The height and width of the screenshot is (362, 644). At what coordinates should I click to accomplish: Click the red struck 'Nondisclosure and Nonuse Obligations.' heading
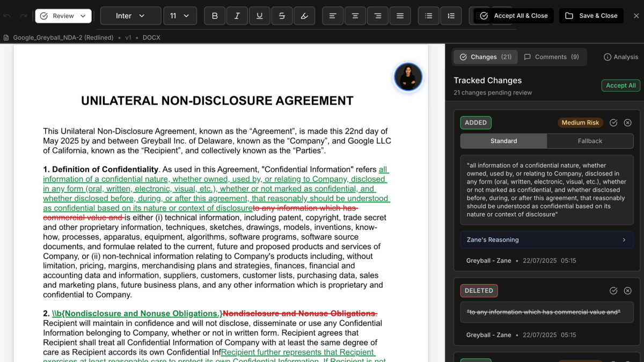click(x=300, y=314)
